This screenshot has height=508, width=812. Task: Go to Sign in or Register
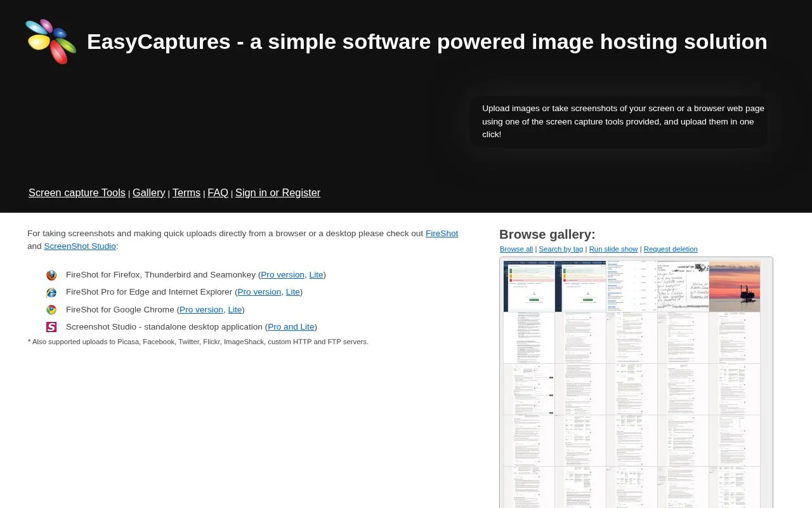tap(278, 192)
